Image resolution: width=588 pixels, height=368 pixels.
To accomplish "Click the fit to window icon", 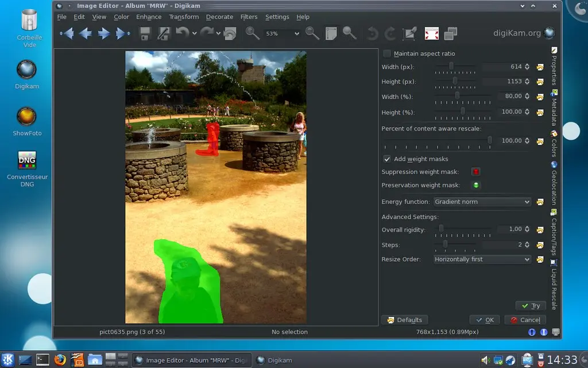I will [331, 33].
